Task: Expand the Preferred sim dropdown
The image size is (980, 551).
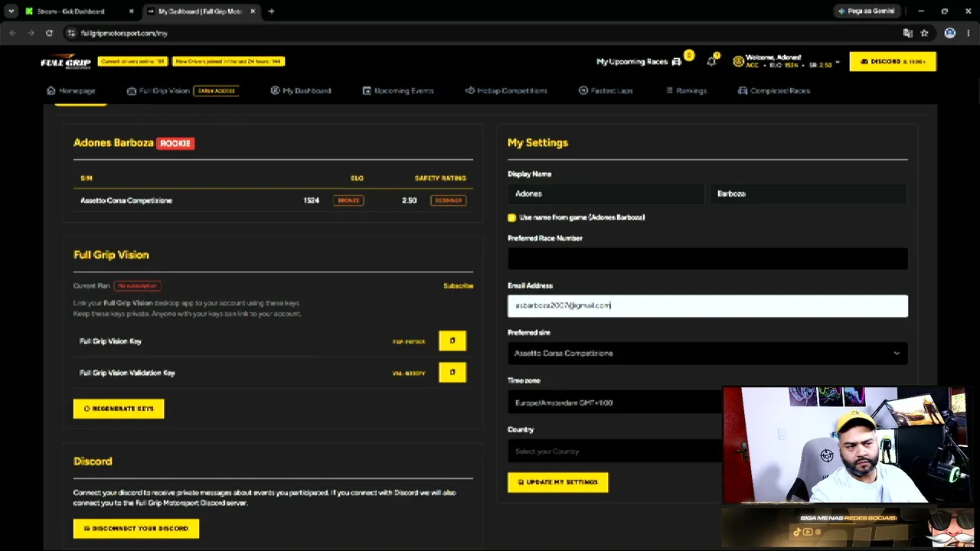Action: point(707,354)
